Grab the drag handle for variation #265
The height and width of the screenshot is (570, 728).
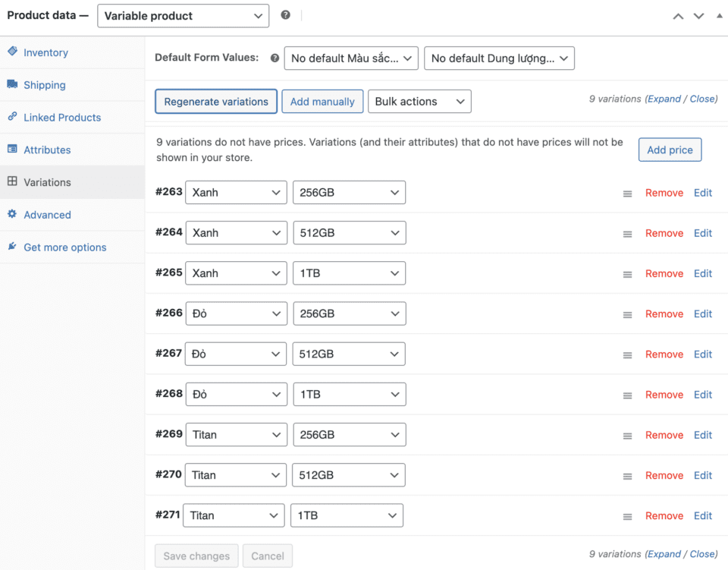627,275
